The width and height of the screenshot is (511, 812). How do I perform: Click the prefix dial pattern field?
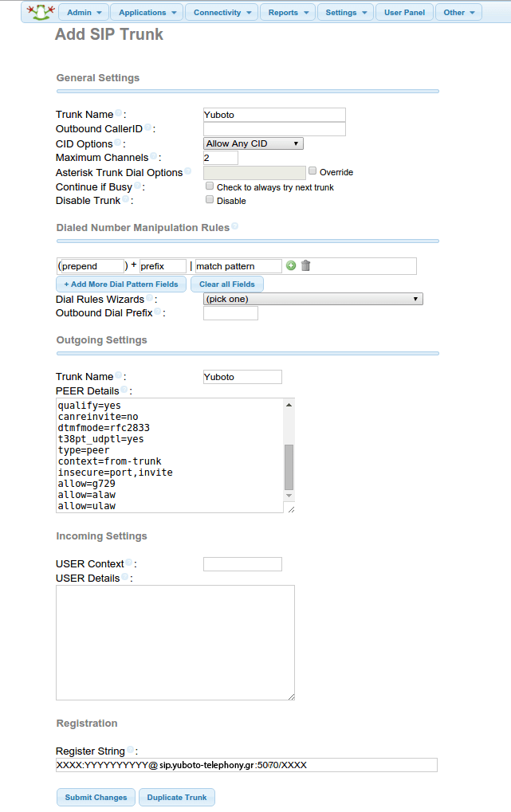click(x=163, y=266)
